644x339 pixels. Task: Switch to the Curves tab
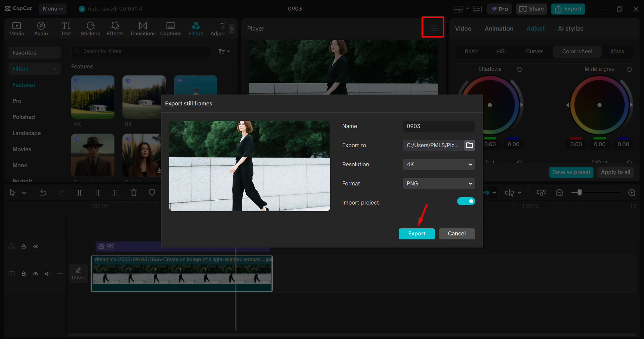[534, 51]
